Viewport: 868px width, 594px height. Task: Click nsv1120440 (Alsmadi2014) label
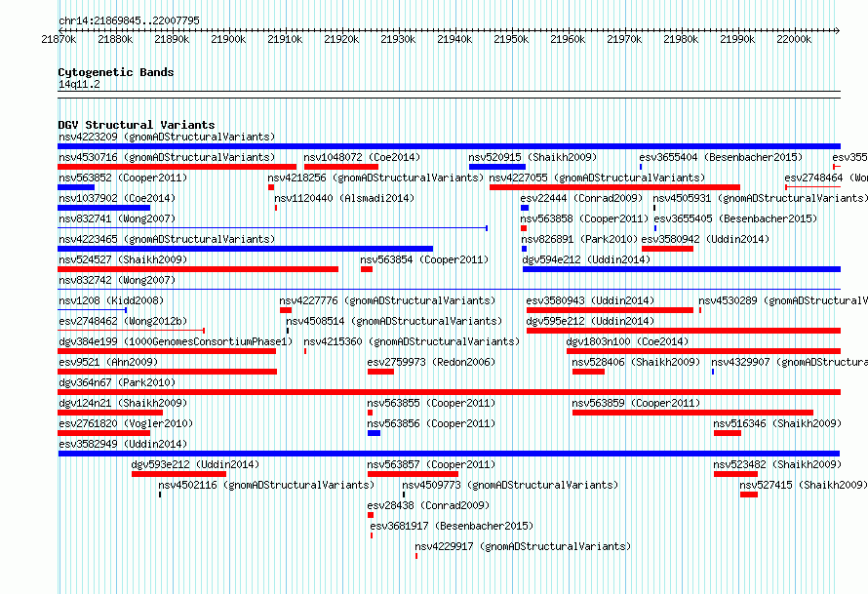click(344, 198)
